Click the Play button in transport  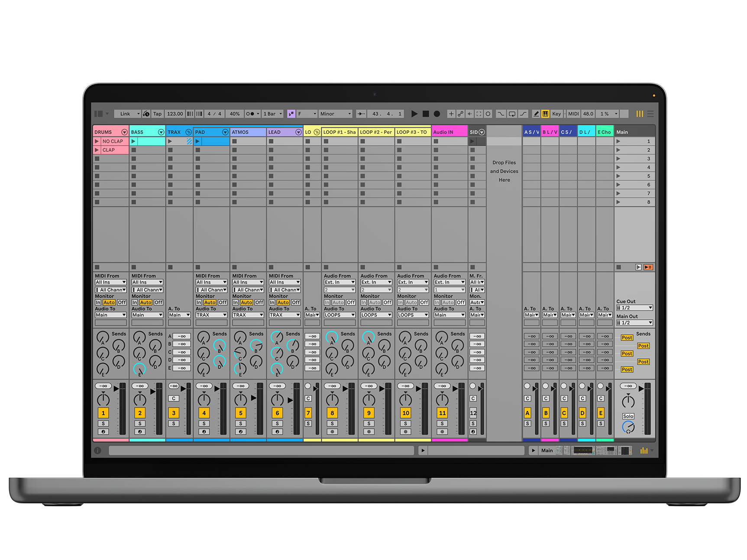(x=414, y=114)
